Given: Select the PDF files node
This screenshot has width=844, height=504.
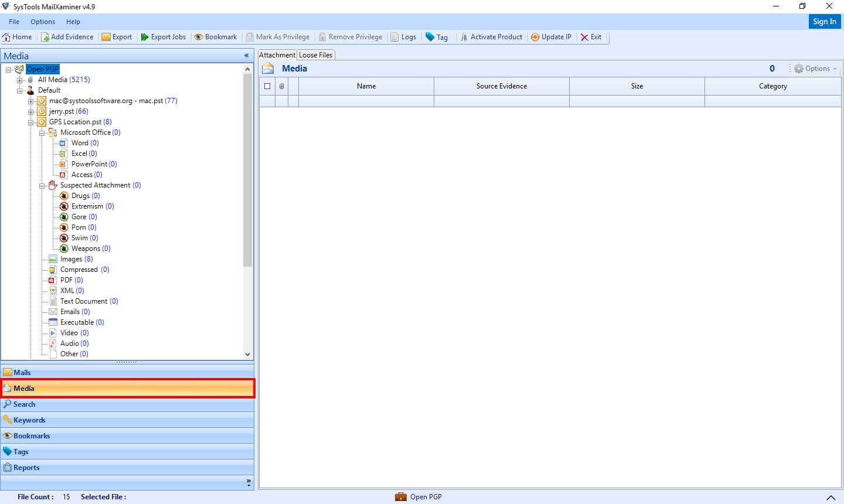Looking at the screenshot, I should [x=72, y=280].
